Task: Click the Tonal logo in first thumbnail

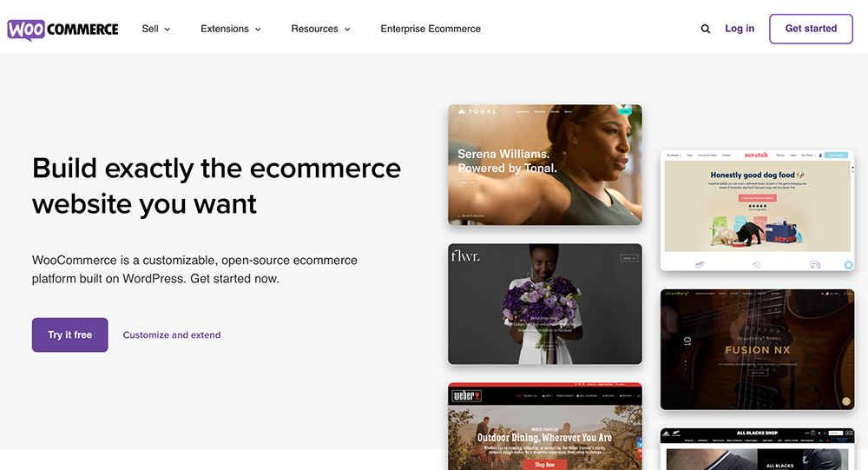Action: [477, 112]
